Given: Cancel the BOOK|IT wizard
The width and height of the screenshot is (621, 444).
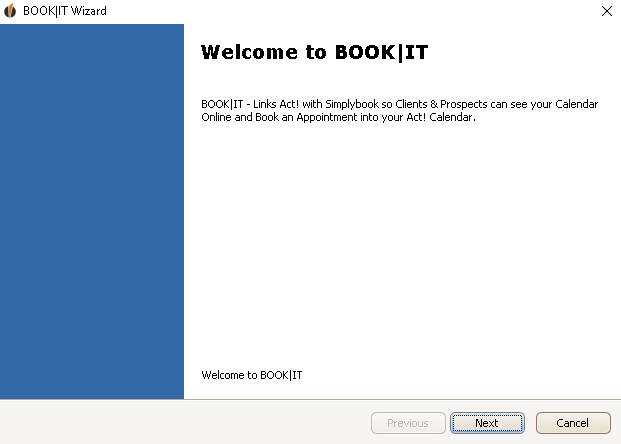Looking at the screenshot, I should point(573,423).
